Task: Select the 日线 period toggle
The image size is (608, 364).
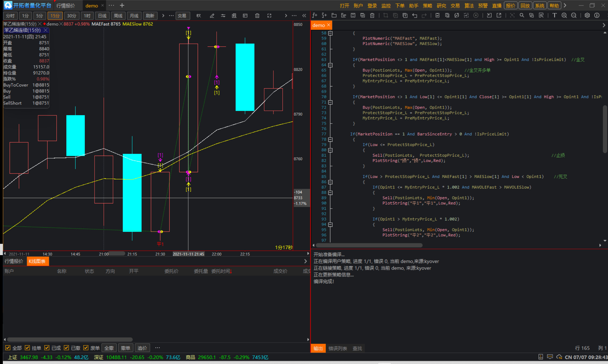Action: point(102,16)
